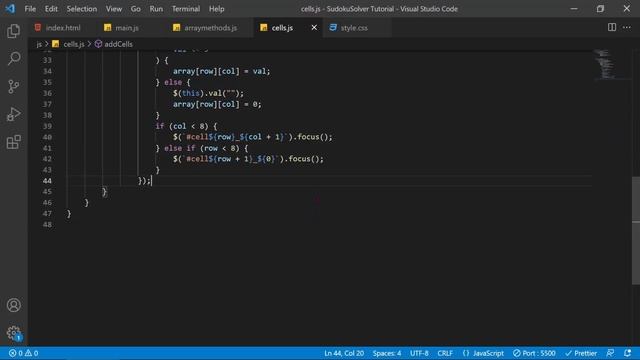Image resolution: width=640 pixels, height=360 pixels.
Task: Click line number 44 in the gutter
Action: click(x=47, y=180)
